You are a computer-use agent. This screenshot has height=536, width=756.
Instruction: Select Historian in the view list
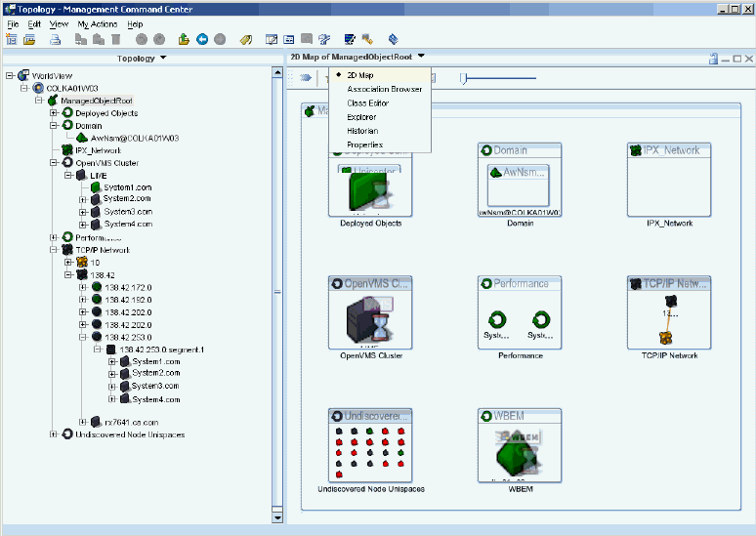click(x=362, y=131)
